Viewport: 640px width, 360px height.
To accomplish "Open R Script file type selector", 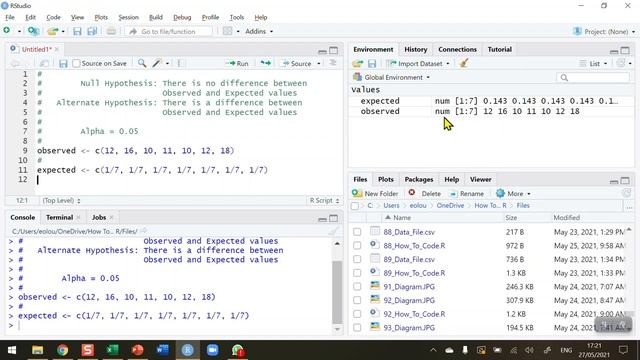I will [324, 200].
